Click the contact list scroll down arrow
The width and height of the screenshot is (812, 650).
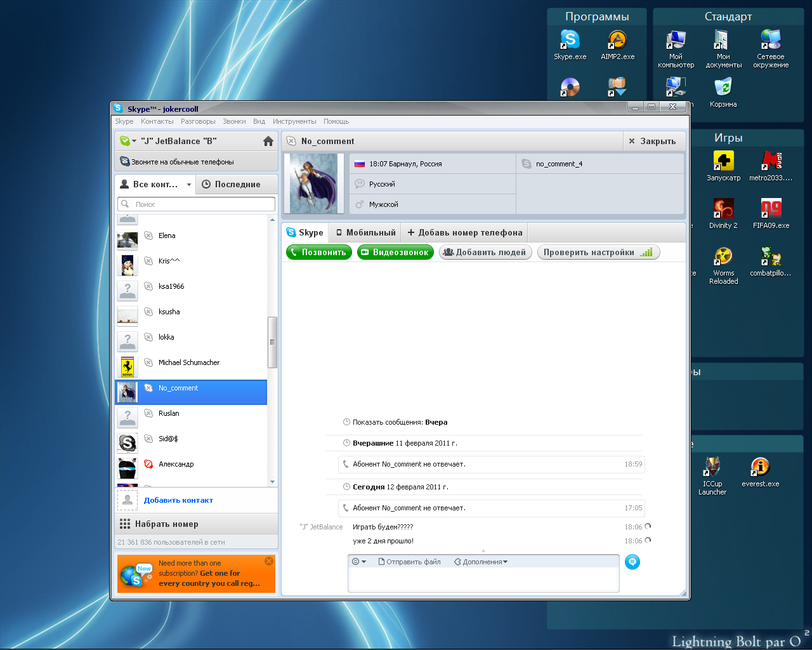coord(273,482)
